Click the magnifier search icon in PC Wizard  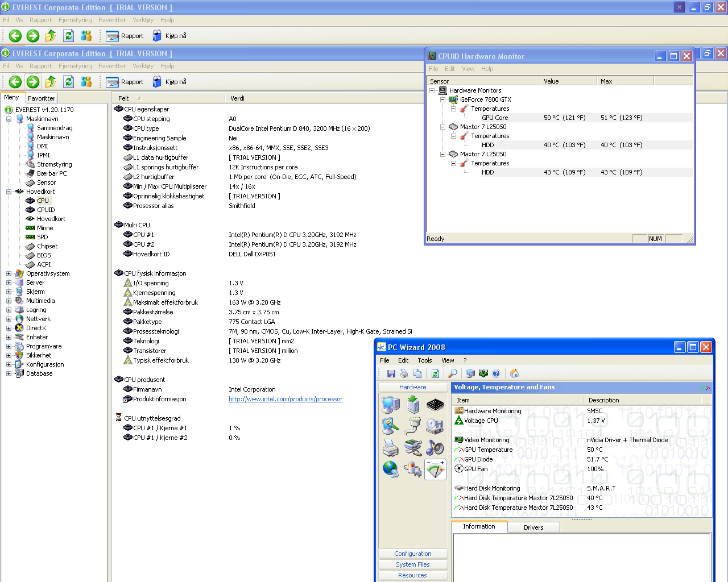(453, 373)
